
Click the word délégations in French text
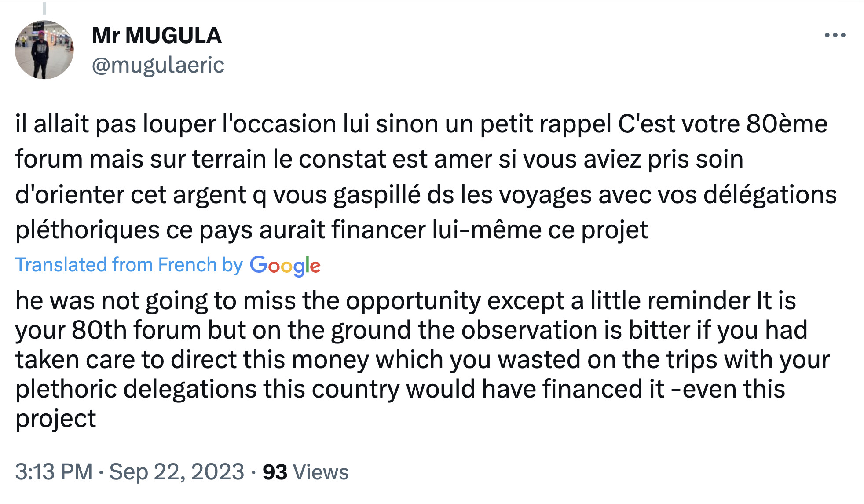click(770, 194)
